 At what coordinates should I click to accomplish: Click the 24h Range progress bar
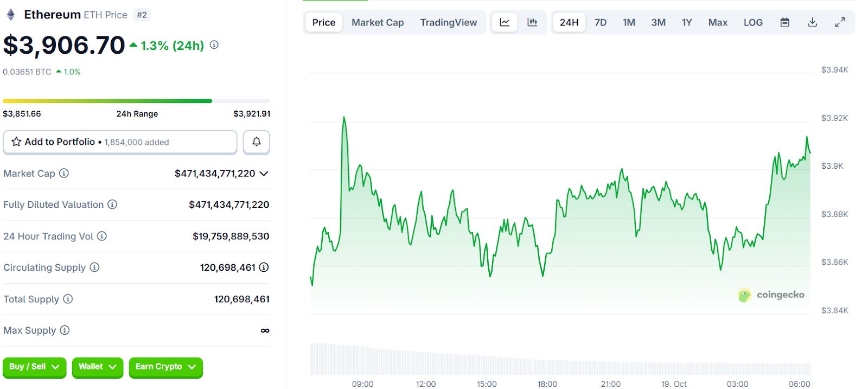pyautogui.click(x=136, y=101)
